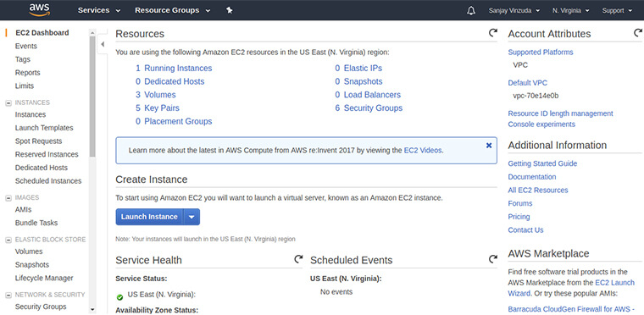644x315 pixels.
Task: Open Reserved Instances in sidebar
Action: click(47, 154)
